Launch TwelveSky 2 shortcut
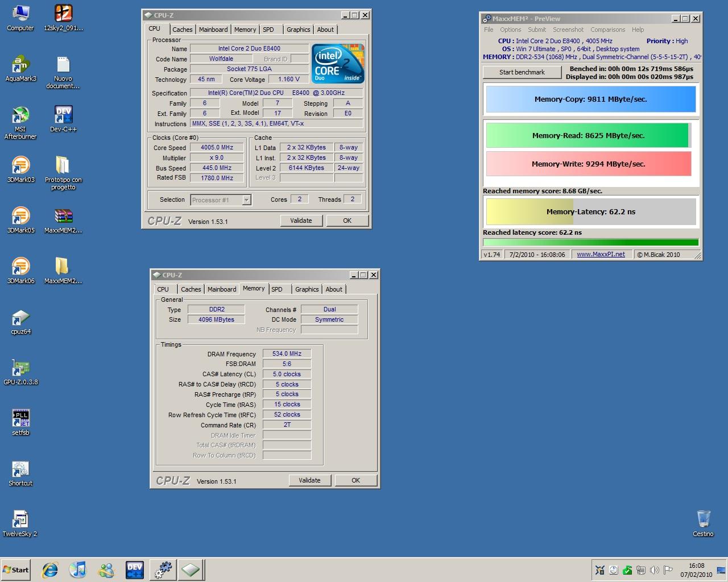Viewport: 728px width, 582px height. [x=20, y=523]
